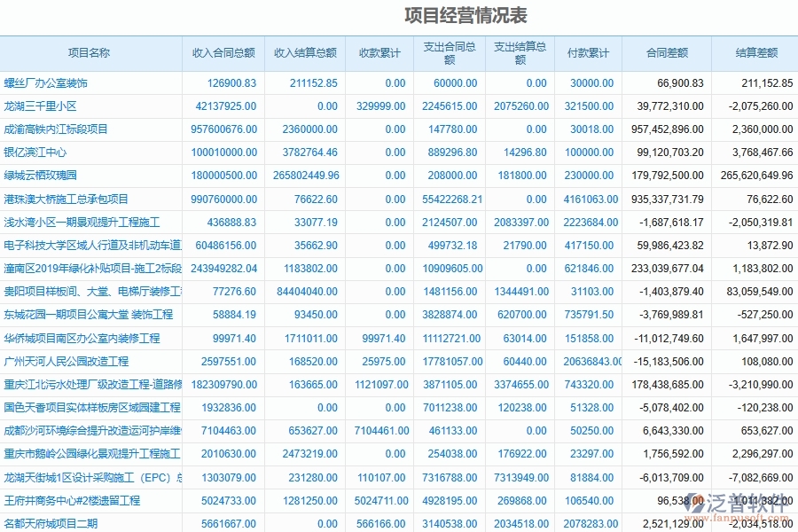Open the 龙湖三千里小区 project link

[x=40, y=106]
